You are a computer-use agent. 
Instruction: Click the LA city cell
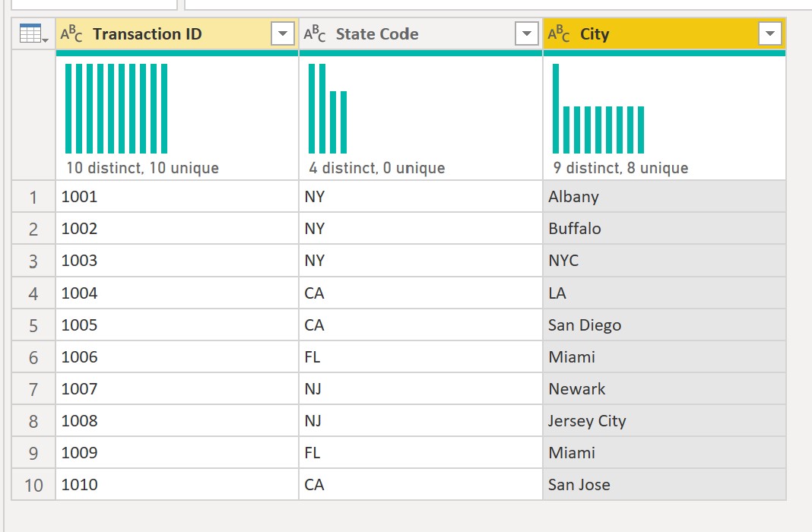pos(665,293)
